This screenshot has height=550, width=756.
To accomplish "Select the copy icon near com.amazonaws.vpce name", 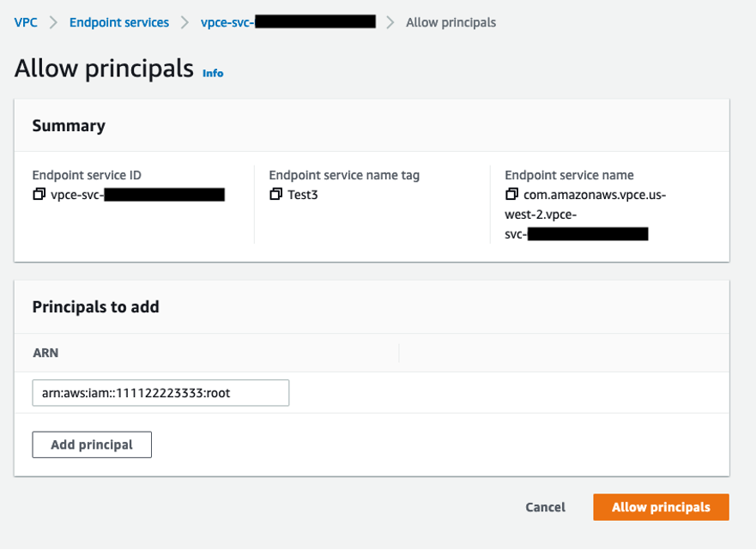I will pos(511,194).
